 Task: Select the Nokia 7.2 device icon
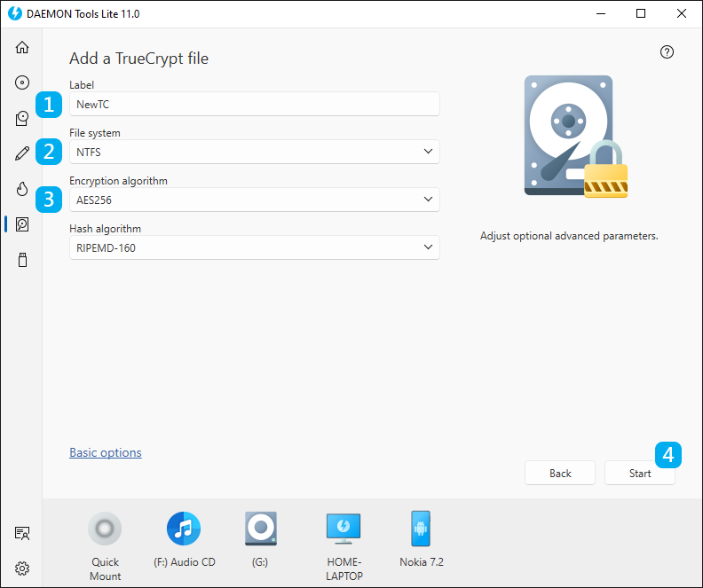pos(421,529)
